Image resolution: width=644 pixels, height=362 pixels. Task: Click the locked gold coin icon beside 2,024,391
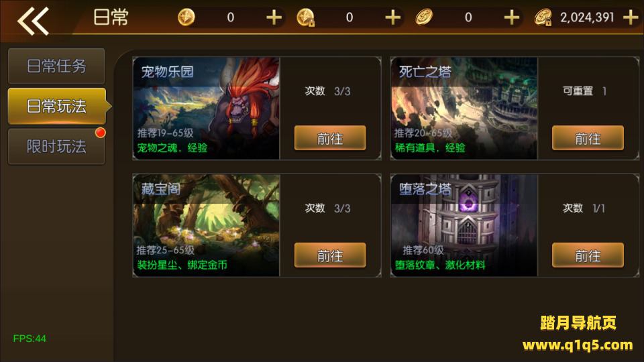[x=543, y=17]
